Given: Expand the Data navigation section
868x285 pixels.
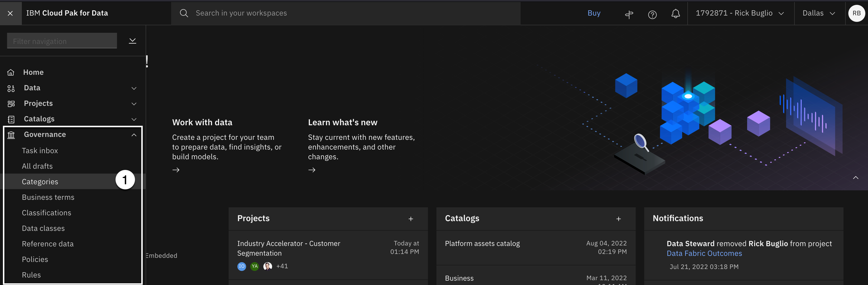Looking at the screenshot, I should 134,88.
